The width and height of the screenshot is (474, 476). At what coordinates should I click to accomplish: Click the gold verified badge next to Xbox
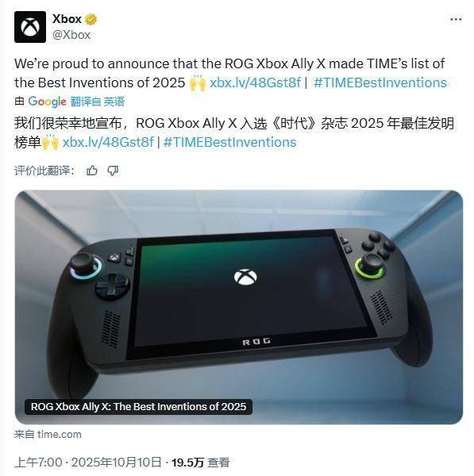[91, 19]
